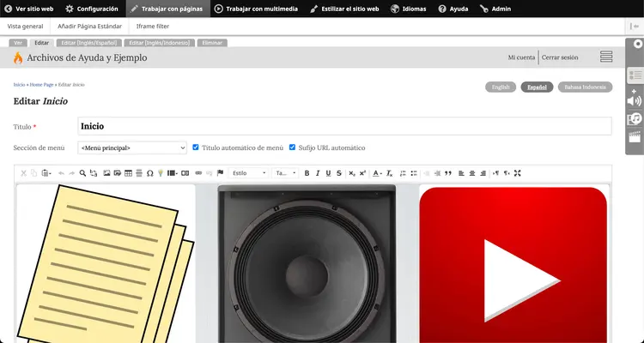Click the Cerrar sesión link

tap(560, 57)
